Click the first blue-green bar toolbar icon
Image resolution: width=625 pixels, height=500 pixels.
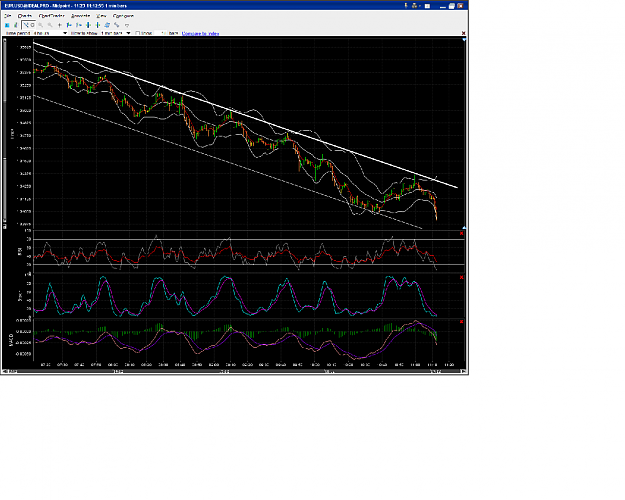pyautogui.click(x=69, y=25)
